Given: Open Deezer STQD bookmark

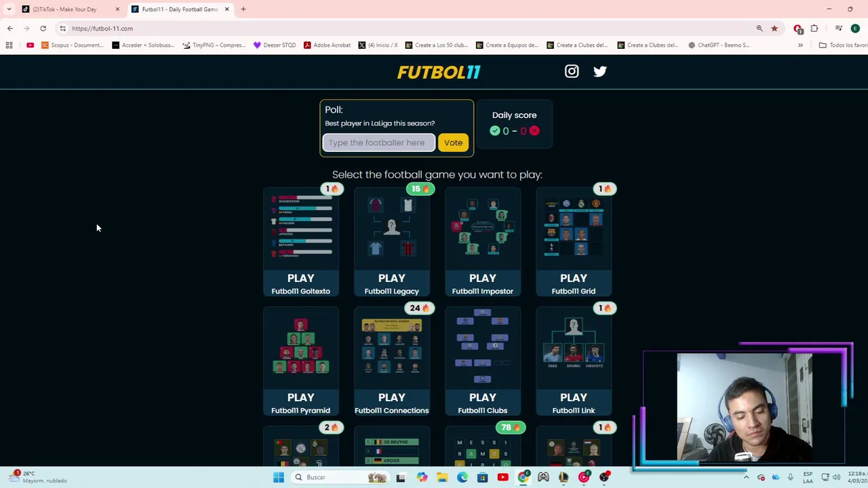Looking at the screenshot, I should pos(275,45).
